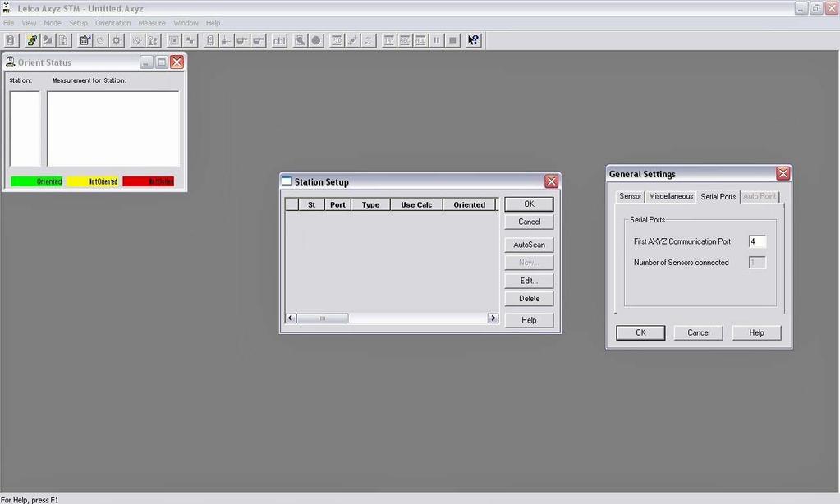This screenshot has width=840, height=504.
Task: Click the pause icon in the toolbar
Action: click(x=437, y=40)
